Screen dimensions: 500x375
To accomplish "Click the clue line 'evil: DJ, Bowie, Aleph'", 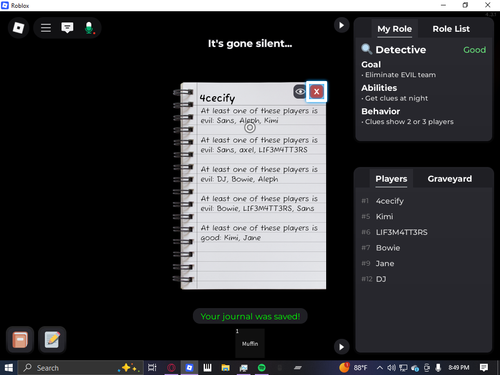I will click(x=239, y=179).
